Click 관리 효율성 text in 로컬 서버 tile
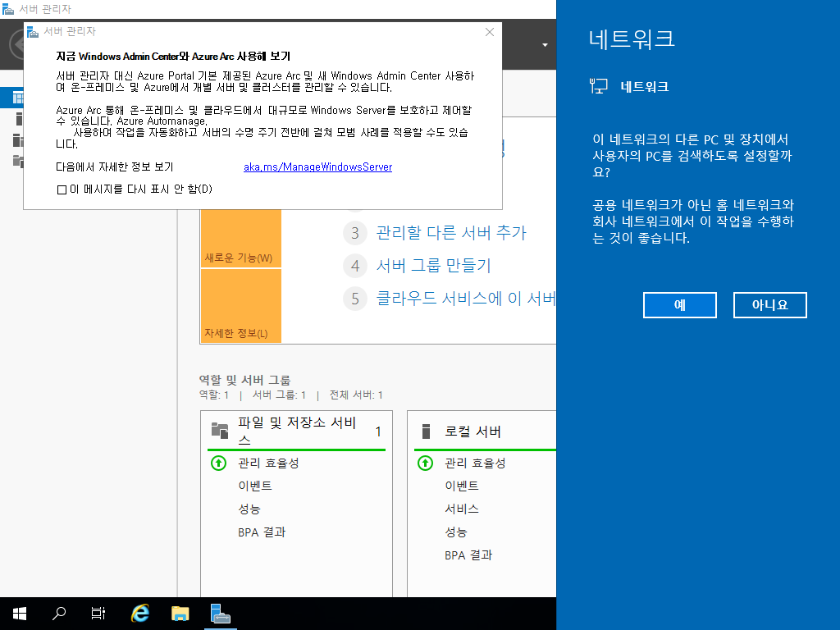 475,463
